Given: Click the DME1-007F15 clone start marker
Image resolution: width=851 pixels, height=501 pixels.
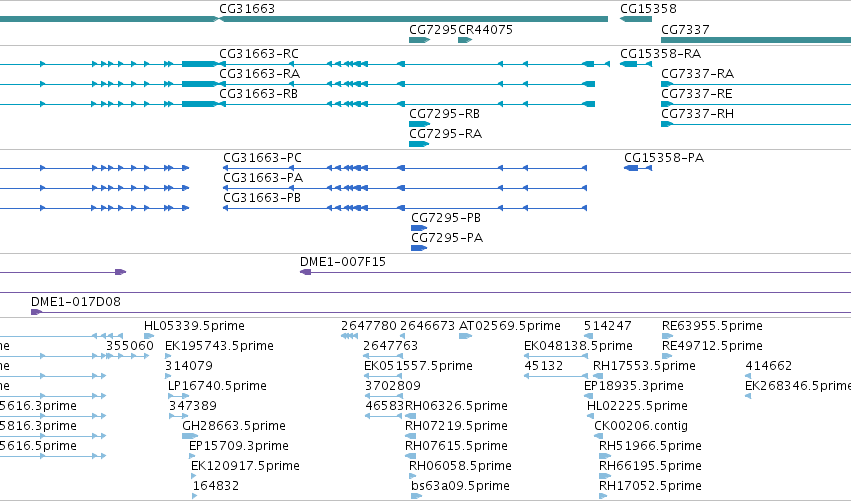Looking at the screenshot, I should (306, 272).
